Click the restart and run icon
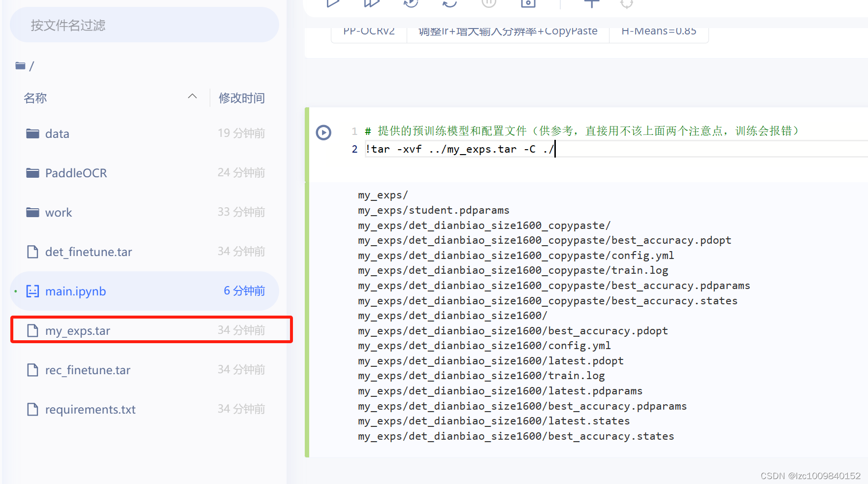This screenshot has height=484, width=868. tap(410, 4)
